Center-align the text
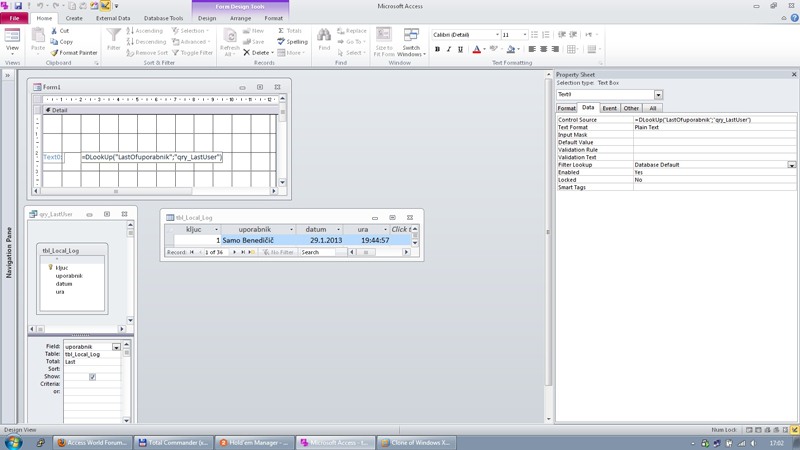The image size is (800, 450). point(544,49)
